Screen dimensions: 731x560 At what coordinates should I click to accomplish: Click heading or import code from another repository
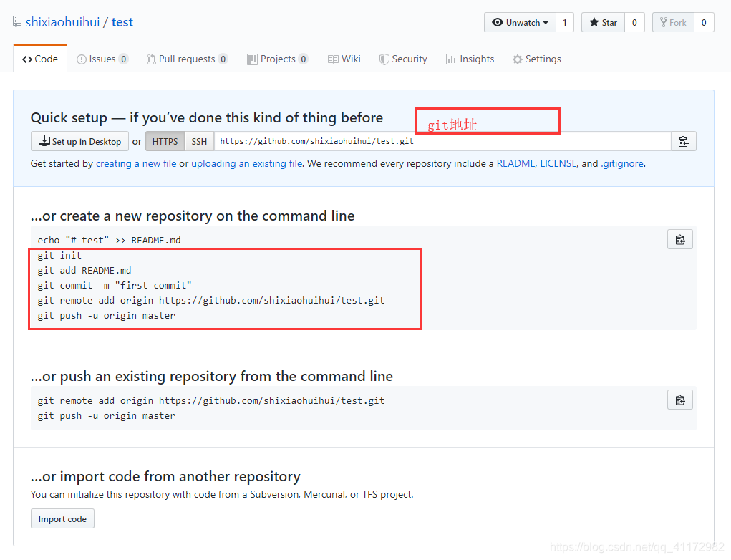click(165, 476)
